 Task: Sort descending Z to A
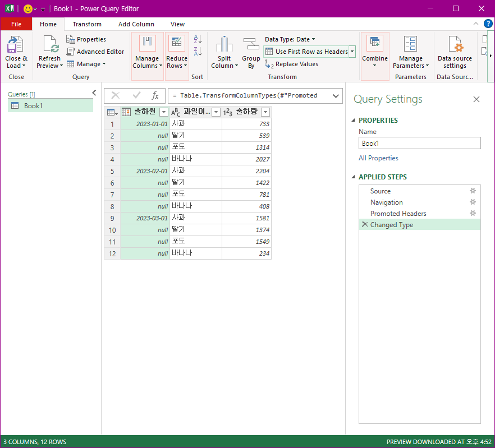click(x=198, y=52)
